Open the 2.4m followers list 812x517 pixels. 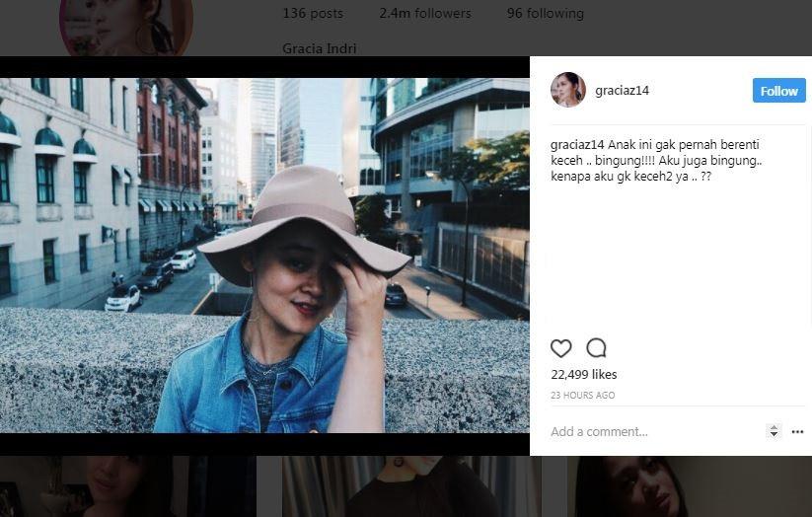coord(424,14)
